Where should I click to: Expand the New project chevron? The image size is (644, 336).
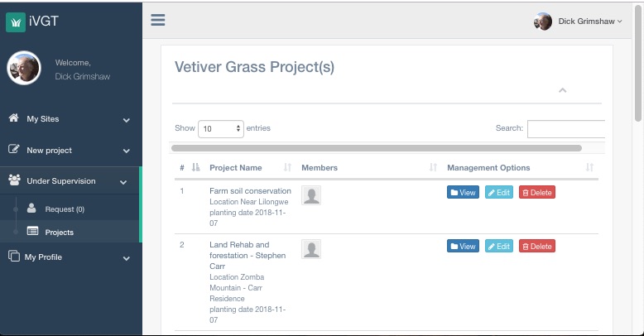tap(127, 151)
